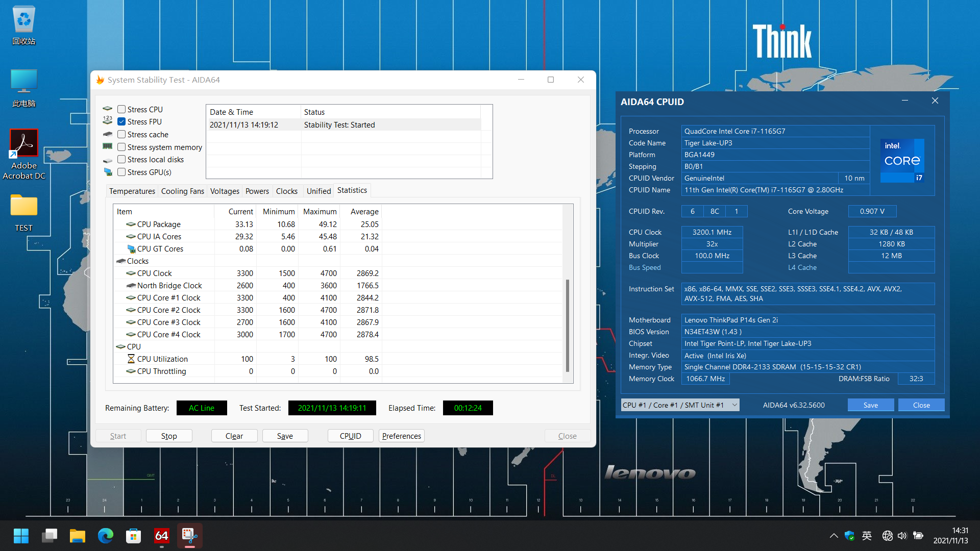
Task: Click the Stress CPU chip icon
Action: tap(107, 109)
